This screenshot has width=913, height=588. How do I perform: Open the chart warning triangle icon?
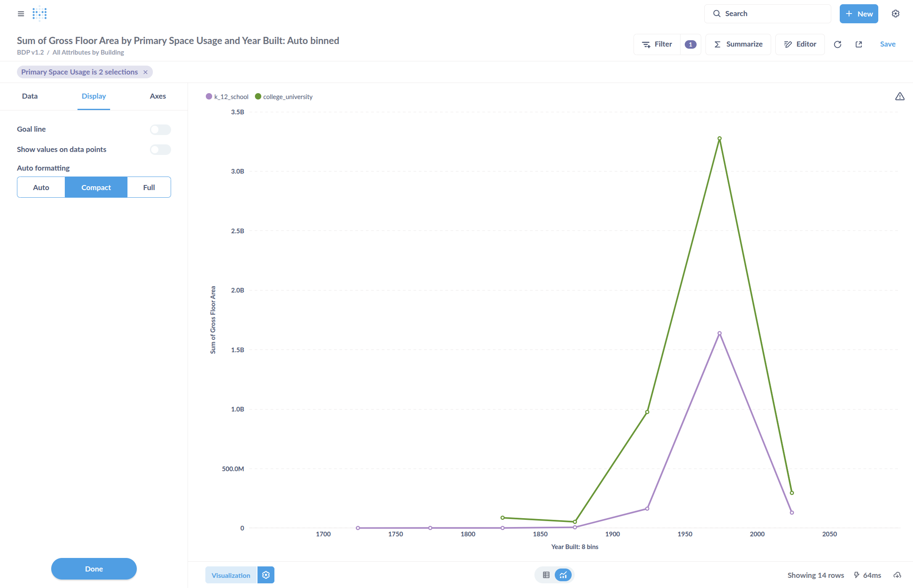point(899,97)
